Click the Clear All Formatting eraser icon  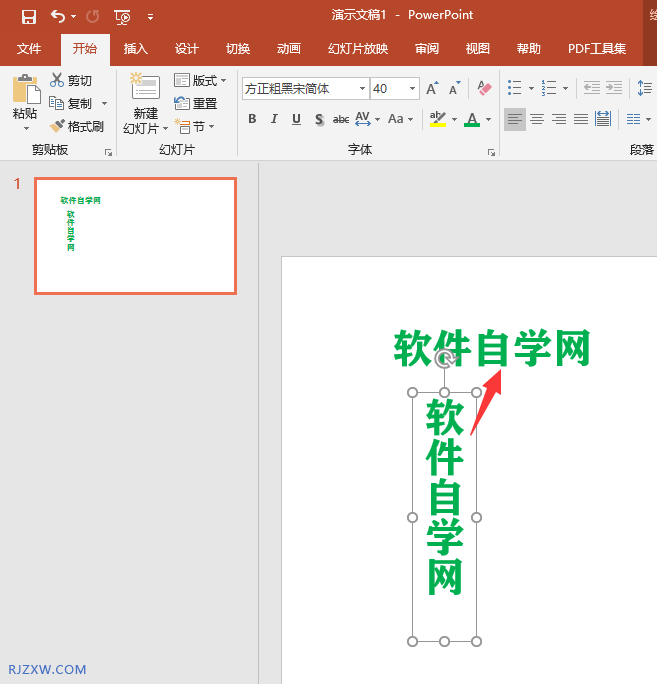point(484,89)
